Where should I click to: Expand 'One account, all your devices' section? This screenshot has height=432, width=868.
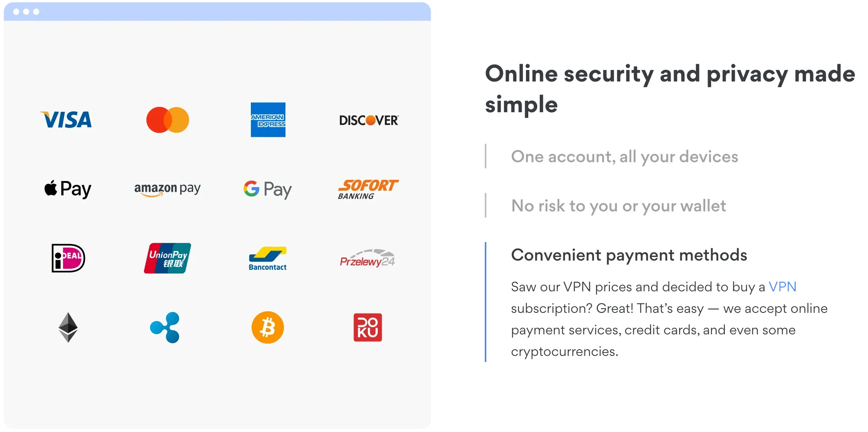click(x=624, y=156)
